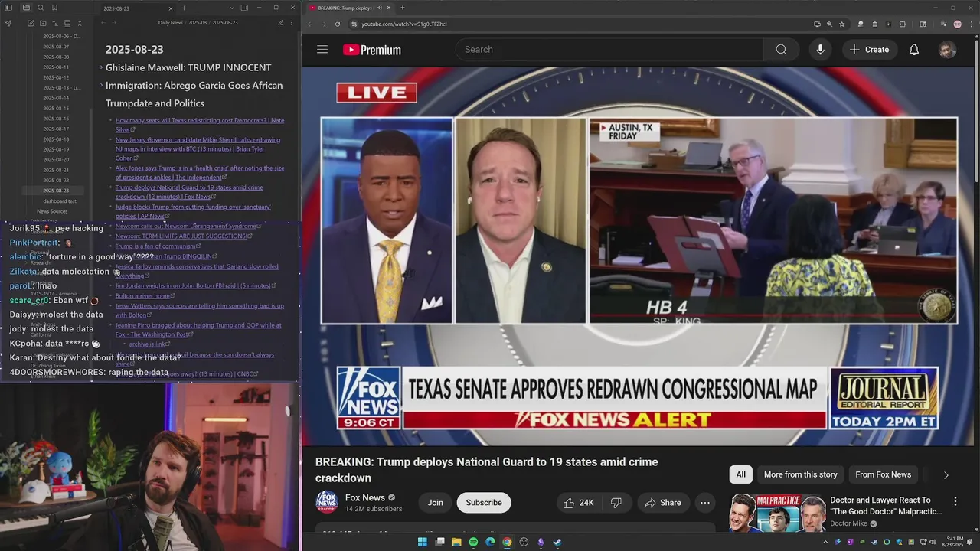The width and height of the screenshot is (980, 551).
Task: Open options for Doctor Mike video
Action: pyautogui.click(x=955, y=502)
